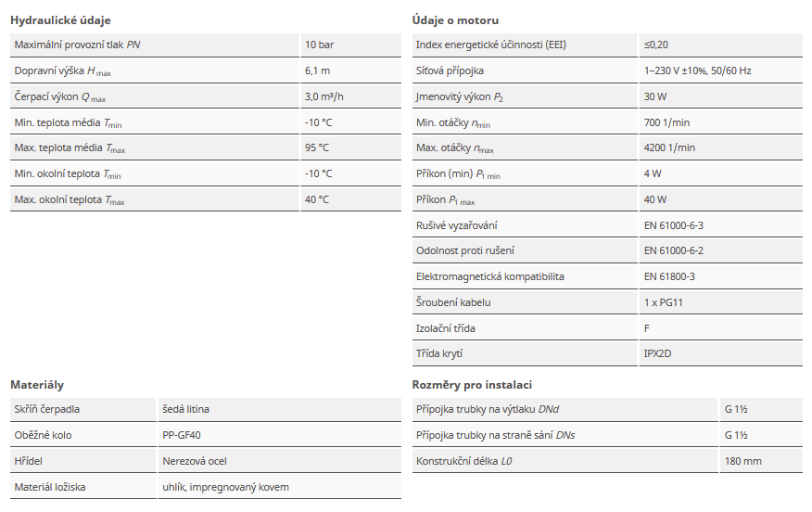This screenshot has width=812, height=512.
Task: Click the Maximální provozní tlak PN row label
Action: click(x=77, y=45)
